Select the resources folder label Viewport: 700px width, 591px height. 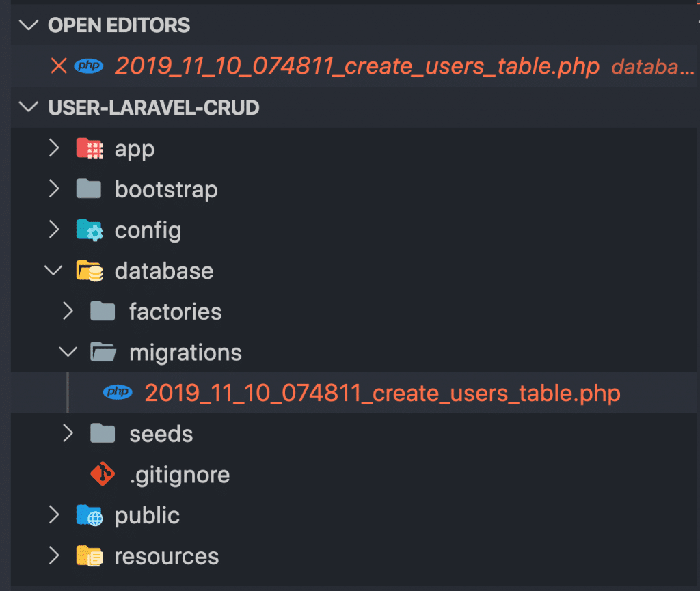(x=167, y=556)
